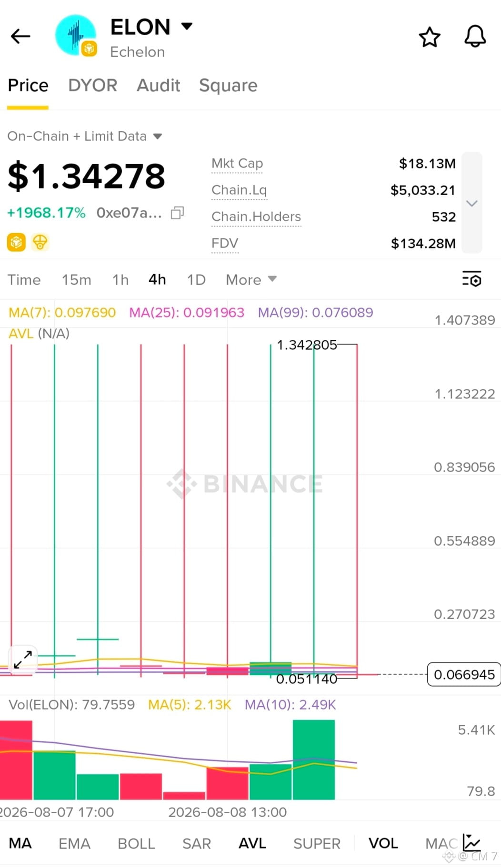The width and height of the screenshot is (501, 868).
Task: Open price alerts via bell icon
Action: click(x=475, y=36)
